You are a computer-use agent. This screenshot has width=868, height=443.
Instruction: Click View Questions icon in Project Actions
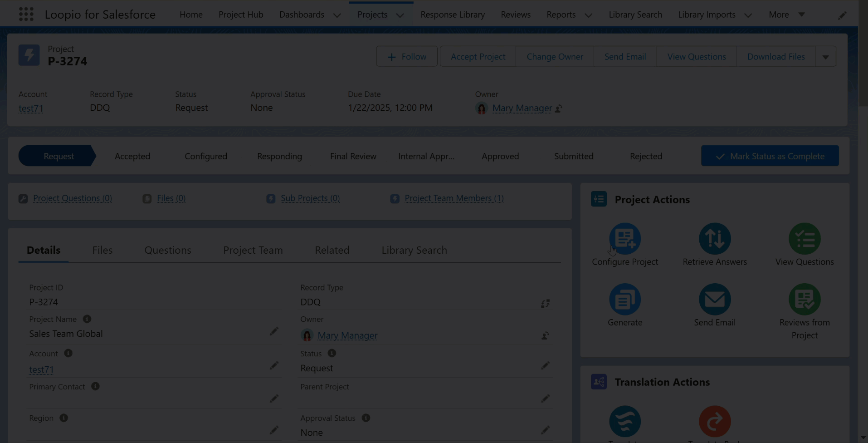(x=805, y=238)
